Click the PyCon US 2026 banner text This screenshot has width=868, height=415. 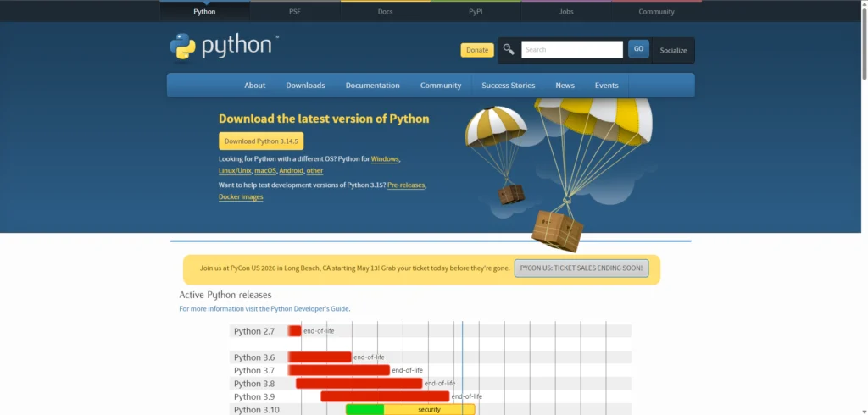point(355,268)
